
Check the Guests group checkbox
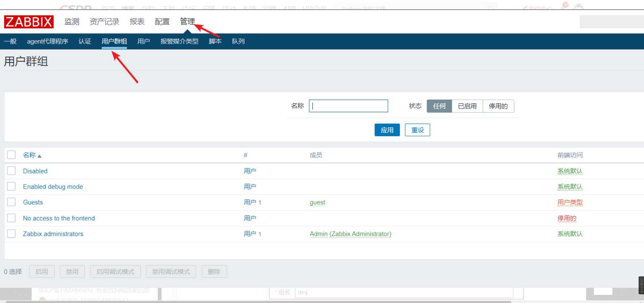point(11,202)
